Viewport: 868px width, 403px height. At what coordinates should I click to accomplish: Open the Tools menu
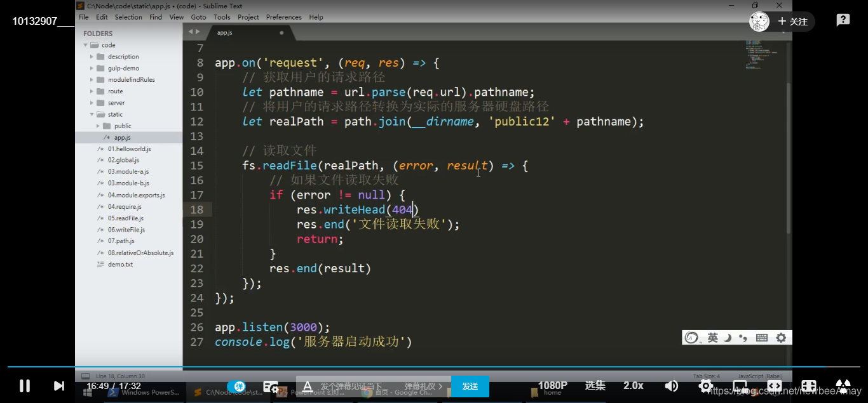coord(222,17)
